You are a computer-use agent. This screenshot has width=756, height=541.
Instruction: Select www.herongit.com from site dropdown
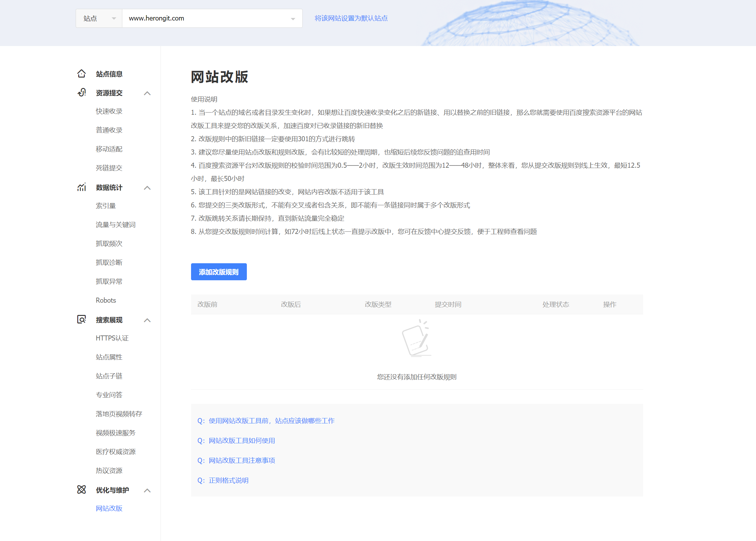211,18
